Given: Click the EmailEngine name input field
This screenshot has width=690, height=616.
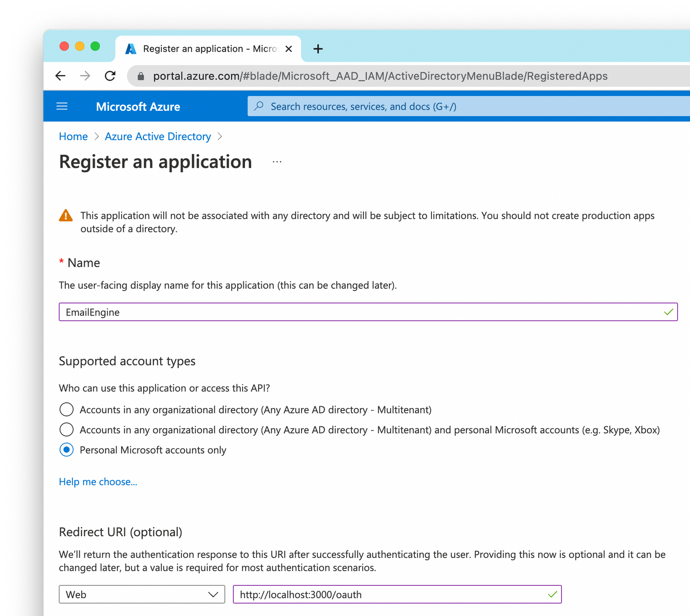Looking at the screenshot, I should point(302,312).
